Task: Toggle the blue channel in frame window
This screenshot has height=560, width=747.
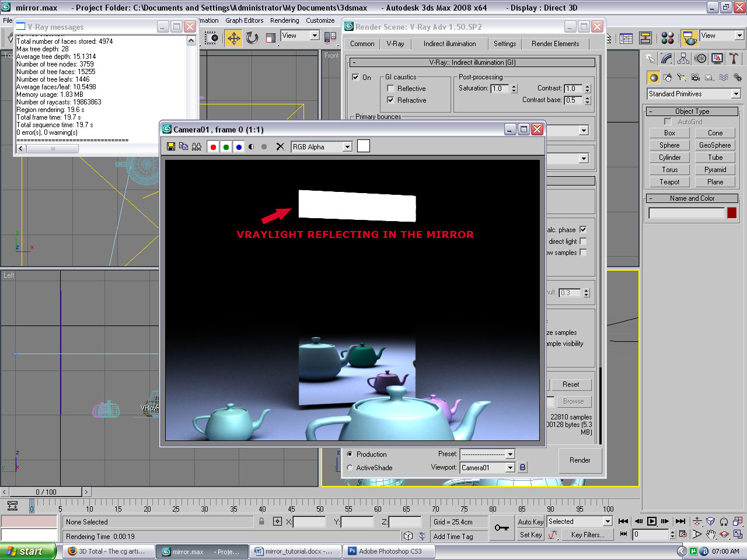Action: [x=239, y=147]
